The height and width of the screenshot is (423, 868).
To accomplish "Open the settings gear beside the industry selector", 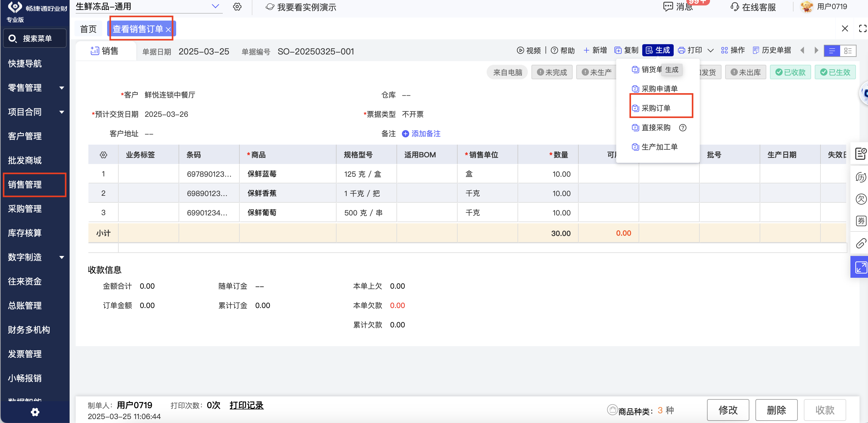I will click(237, 7).
